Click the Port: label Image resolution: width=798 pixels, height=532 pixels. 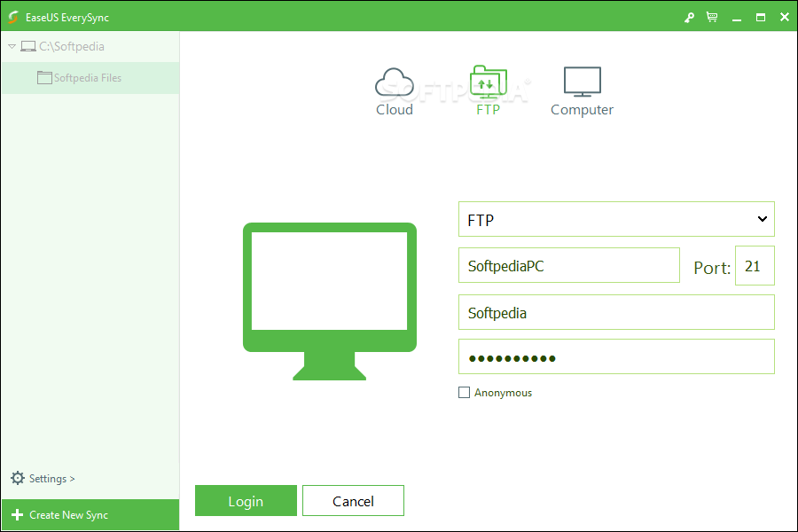(x=712, y=268)
